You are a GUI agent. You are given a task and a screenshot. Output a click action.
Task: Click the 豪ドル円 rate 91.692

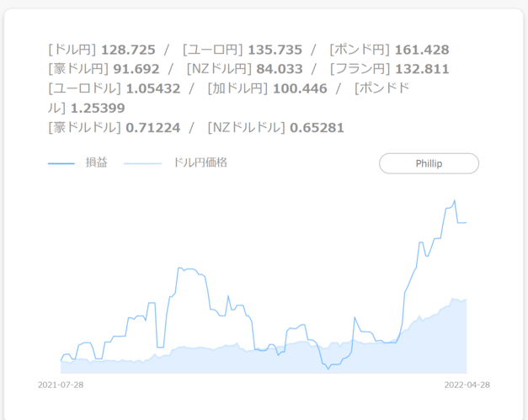pos(132,69)
